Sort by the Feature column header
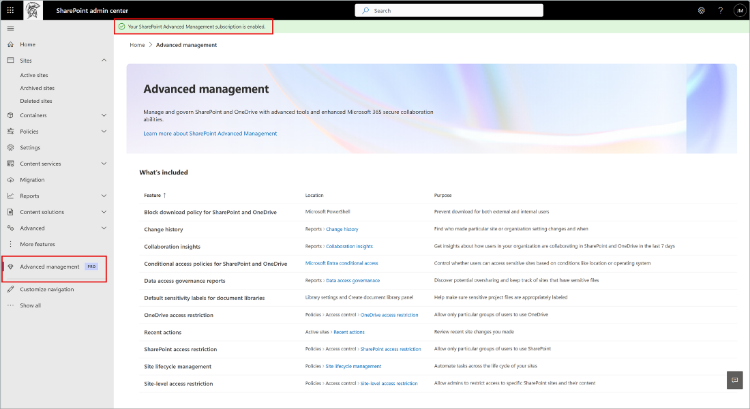The width and height of the screenshot is (750, 409). point(154,195)
